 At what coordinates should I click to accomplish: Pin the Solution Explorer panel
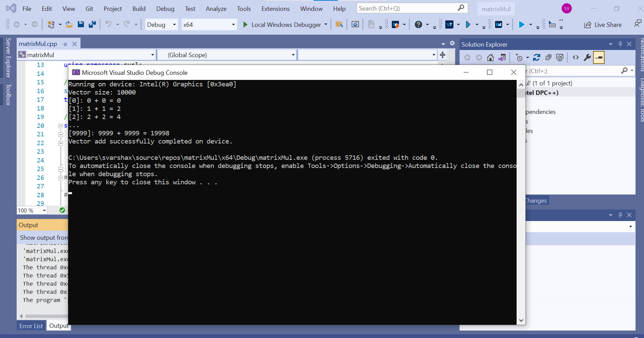point(620,44)
